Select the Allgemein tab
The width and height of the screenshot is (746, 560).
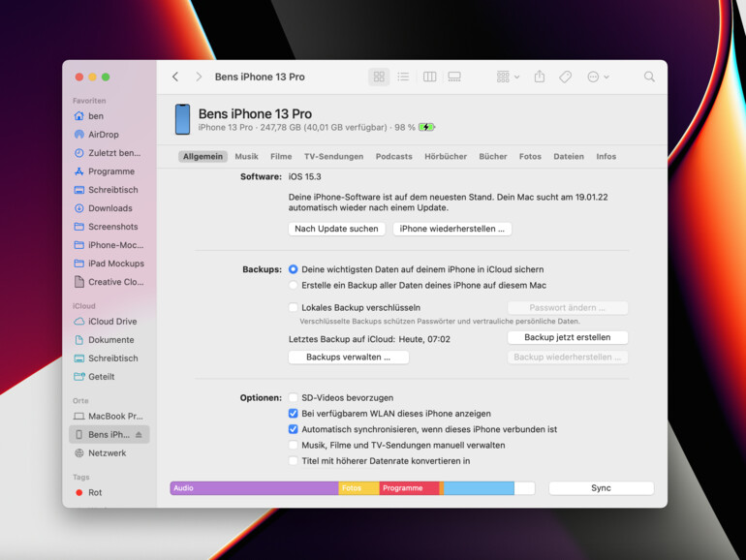tap(202, 157)
